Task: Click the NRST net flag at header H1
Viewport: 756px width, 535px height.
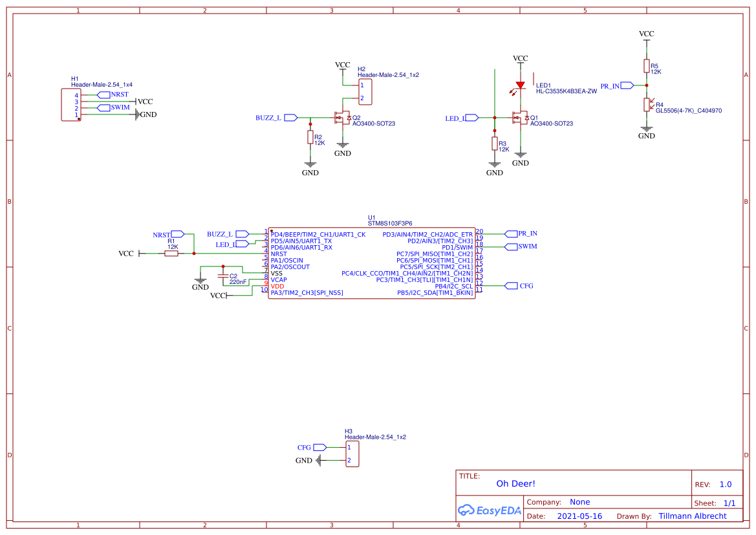Action: coord(114,94)
